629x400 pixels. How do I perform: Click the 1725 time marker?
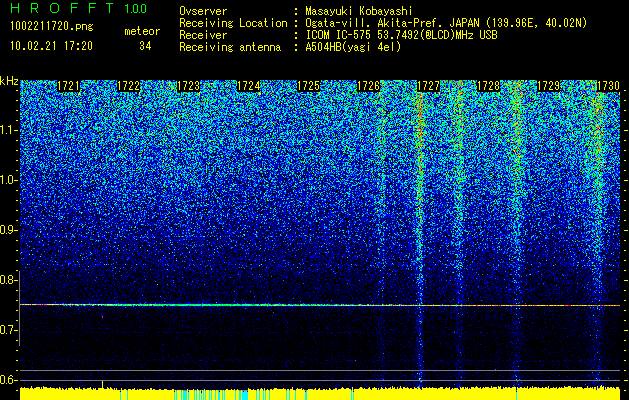click(x=308, y=86)
